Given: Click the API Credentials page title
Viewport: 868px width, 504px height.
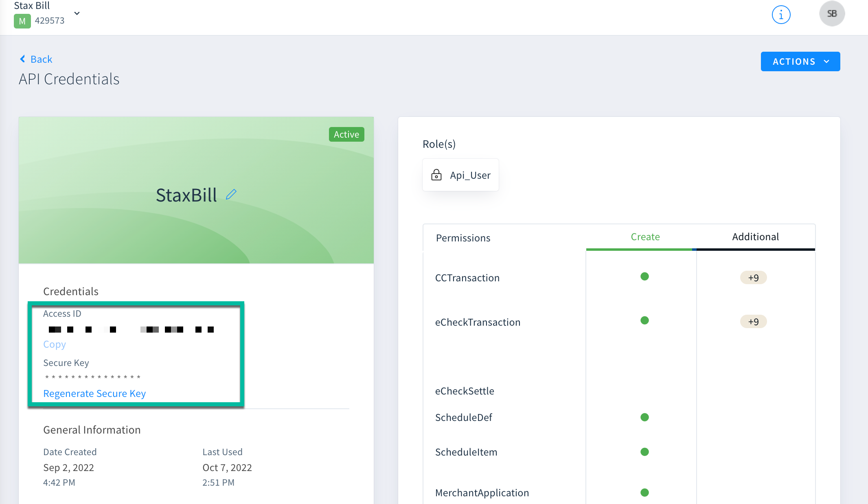Looking at the screenshot, I should (x=69, y=79).
